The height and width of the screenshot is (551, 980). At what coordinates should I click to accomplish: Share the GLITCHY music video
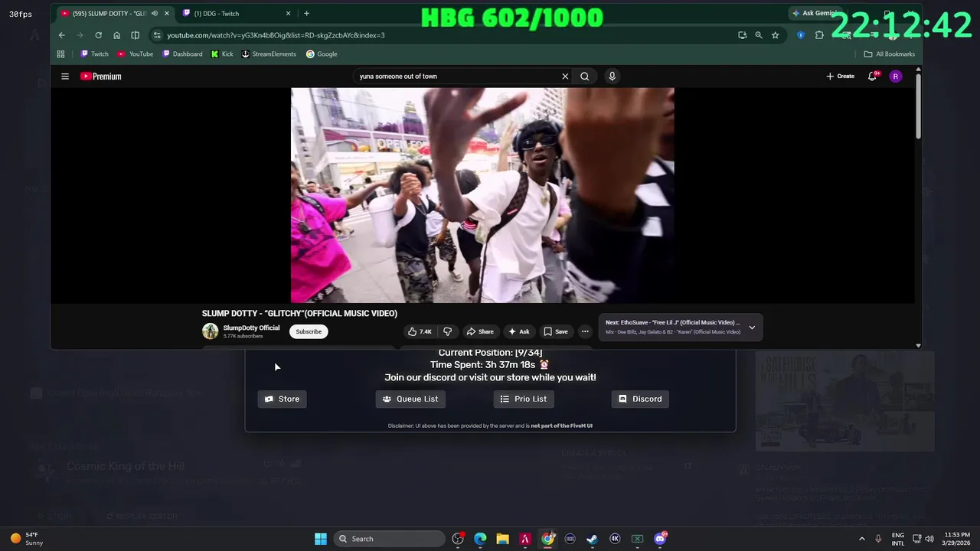coord(480,331)
